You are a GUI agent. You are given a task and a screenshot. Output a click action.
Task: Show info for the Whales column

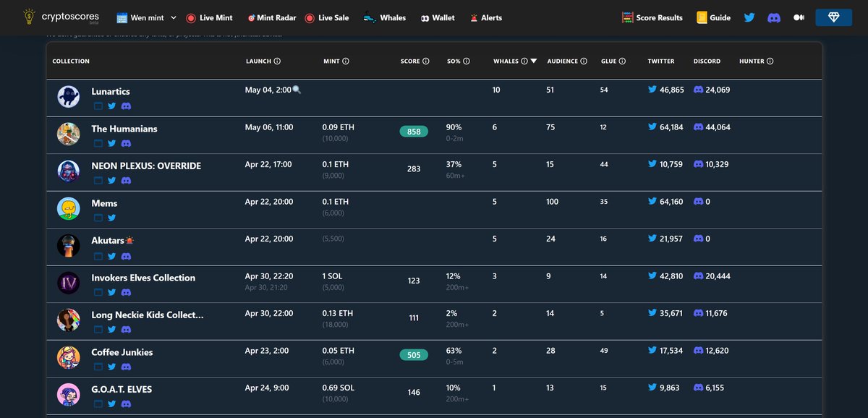pos(524,61)
